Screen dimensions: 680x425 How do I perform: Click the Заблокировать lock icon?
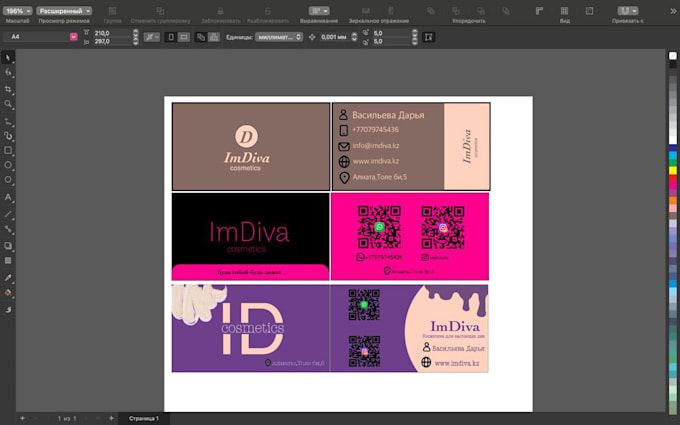coord(220,11)
